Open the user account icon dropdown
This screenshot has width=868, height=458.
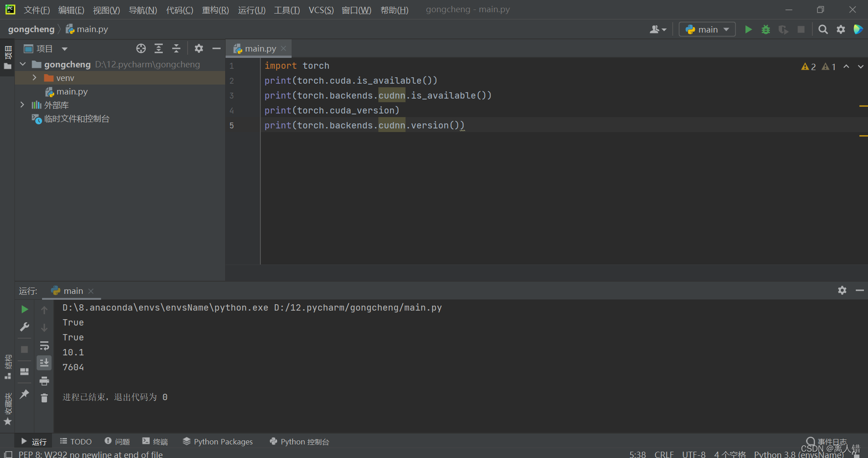658,29
